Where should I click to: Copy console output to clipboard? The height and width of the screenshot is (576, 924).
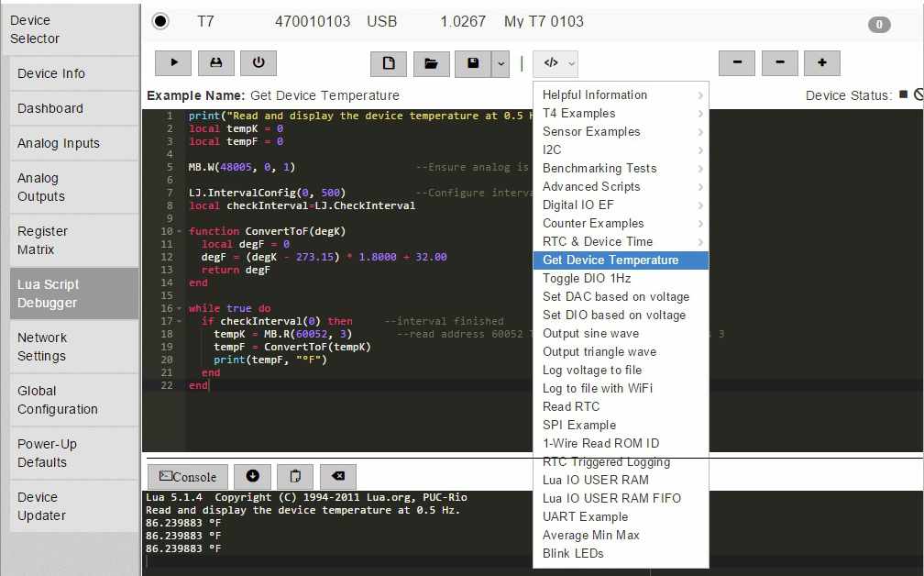pyautogui.click(x=294, y=477)
